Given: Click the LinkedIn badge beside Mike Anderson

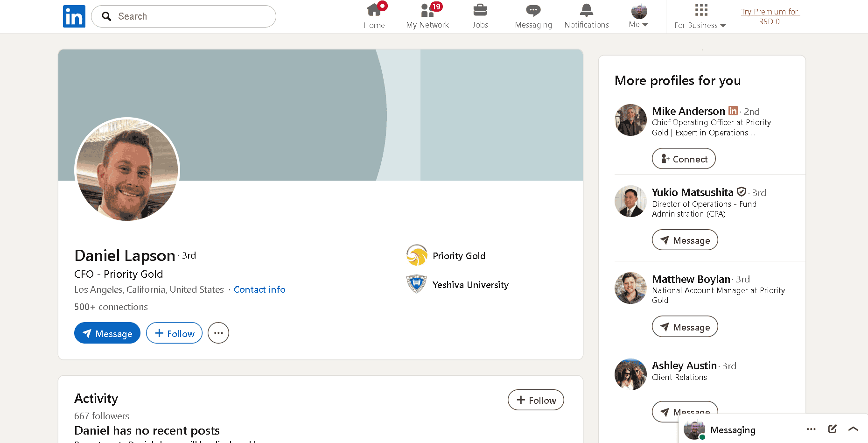Looking at the screenshot, I should point(733,111).
